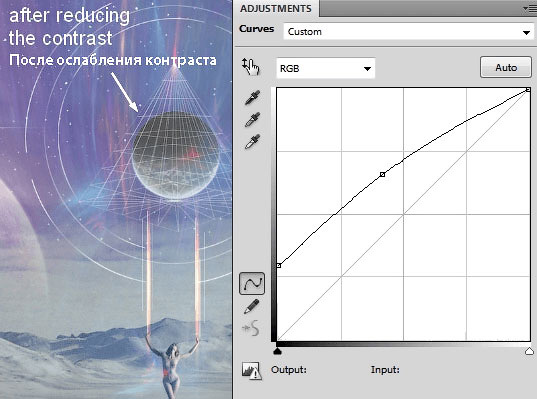Select the top-right curve control point

[x=528, y=90]
